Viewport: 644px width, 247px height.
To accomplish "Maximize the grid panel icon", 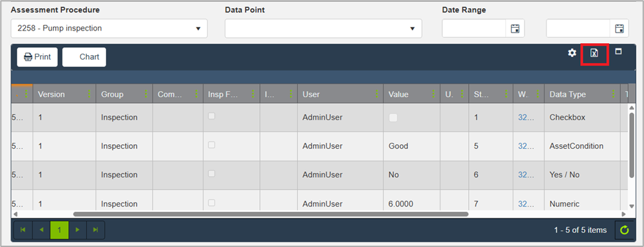I will [619, 51].
